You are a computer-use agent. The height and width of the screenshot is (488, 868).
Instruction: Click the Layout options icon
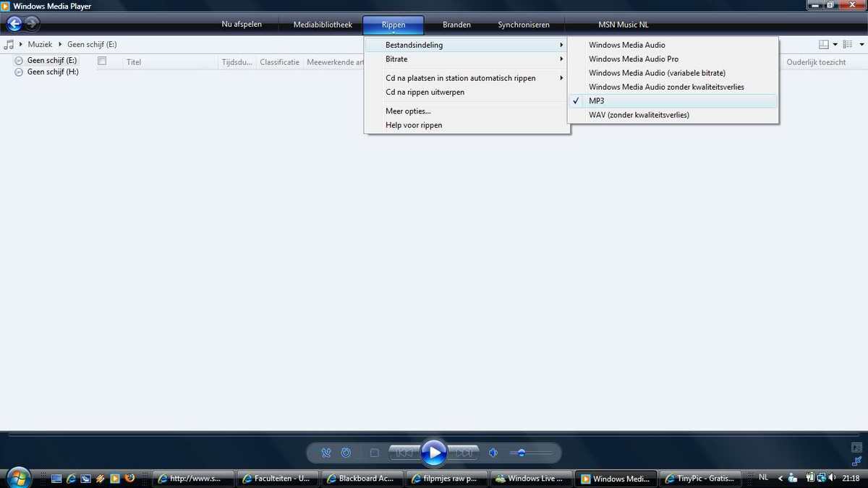click(823, 45)
